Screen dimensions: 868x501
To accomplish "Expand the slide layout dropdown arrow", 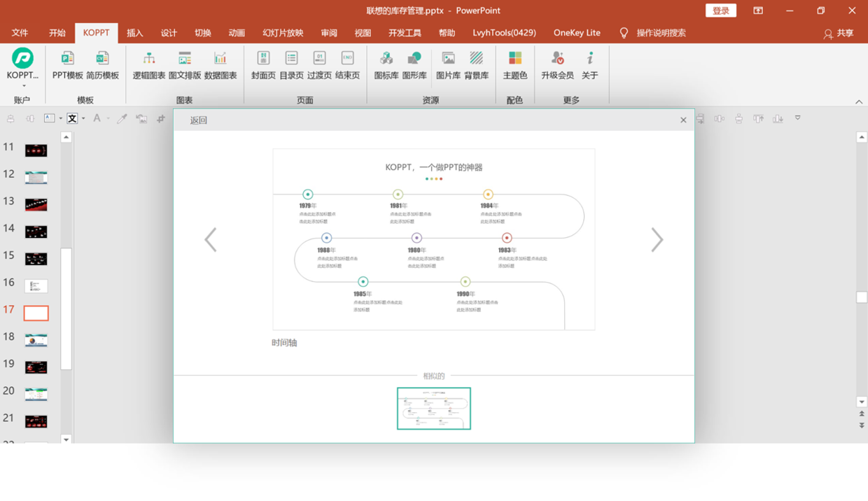I will (x=61, y=119).
